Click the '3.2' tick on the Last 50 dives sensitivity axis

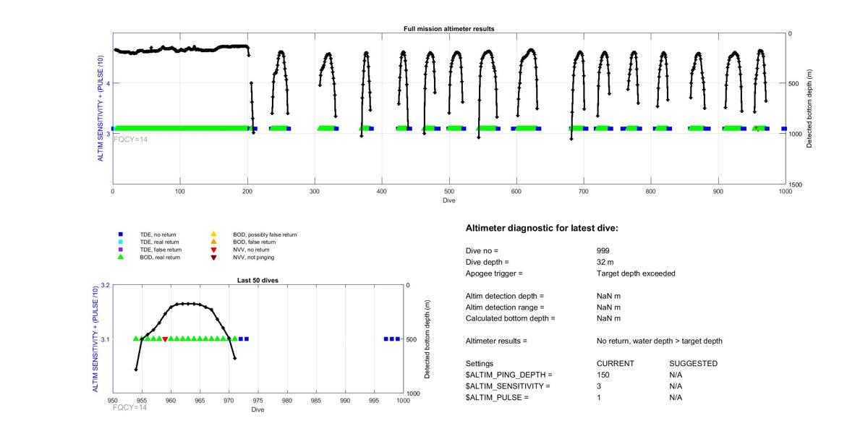coord(104,285)
